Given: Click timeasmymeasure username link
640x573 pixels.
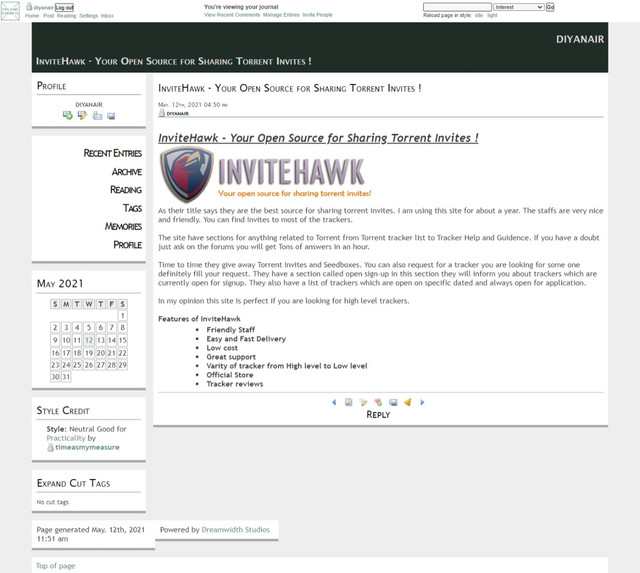Looking at the screenshot, I should point(87,447).
